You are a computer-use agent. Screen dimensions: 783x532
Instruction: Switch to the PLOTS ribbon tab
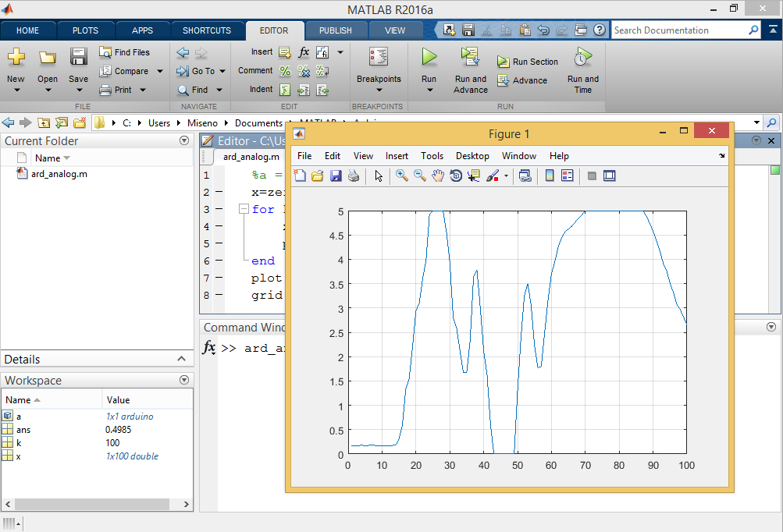[85, 30]
